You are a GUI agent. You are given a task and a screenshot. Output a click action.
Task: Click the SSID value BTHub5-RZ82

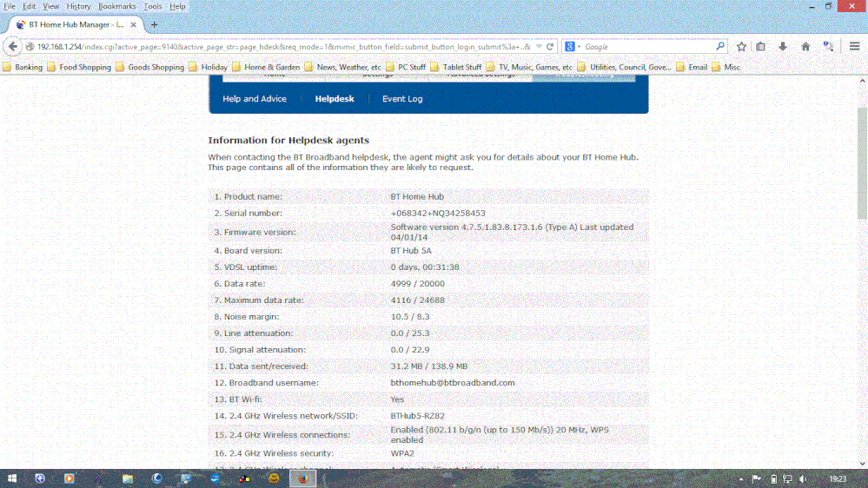pos(417,416)
